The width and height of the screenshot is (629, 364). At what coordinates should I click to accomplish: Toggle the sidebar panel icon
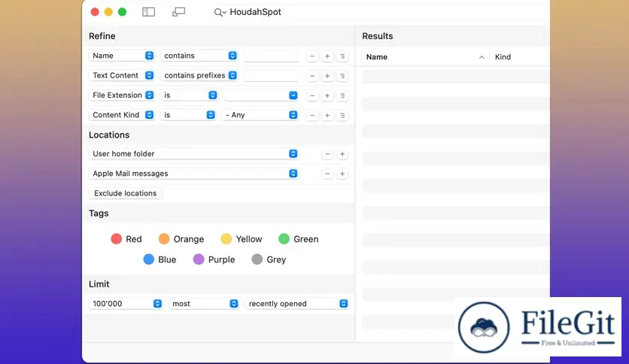tap(148, 12)
